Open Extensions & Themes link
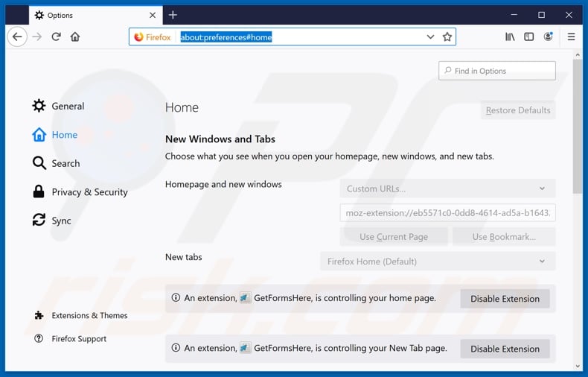588x377 pixels. [89, 316]
